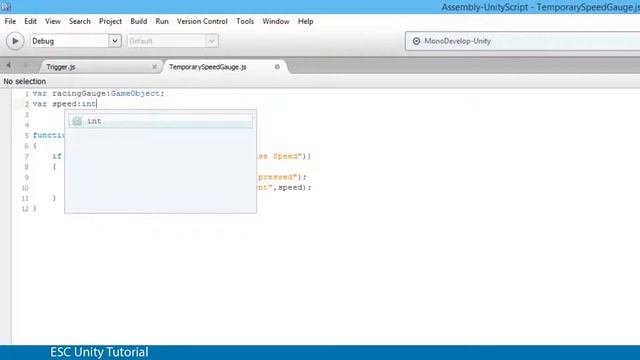Image resolution: width=640 pixels, height=360 pixels.
Task: Click the No selection breadcrumb
Action: point(24,81)
